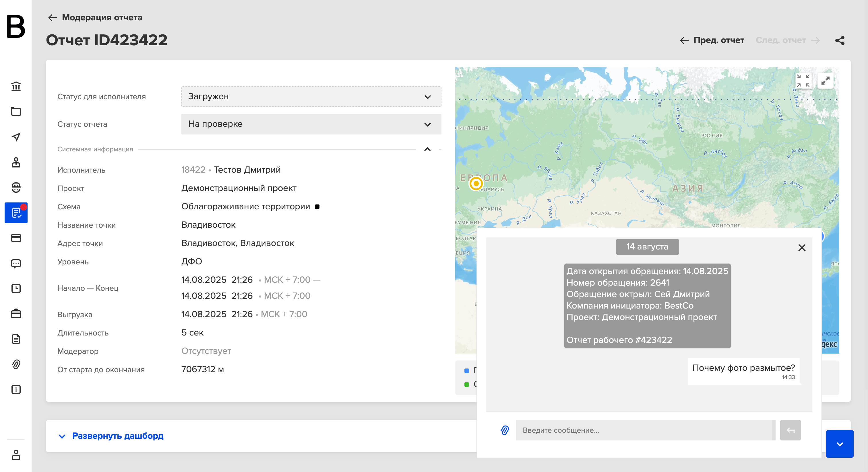Click the paper plane navigation icon
The height and width of the screenshot is (472, 868).
[16, 137]
